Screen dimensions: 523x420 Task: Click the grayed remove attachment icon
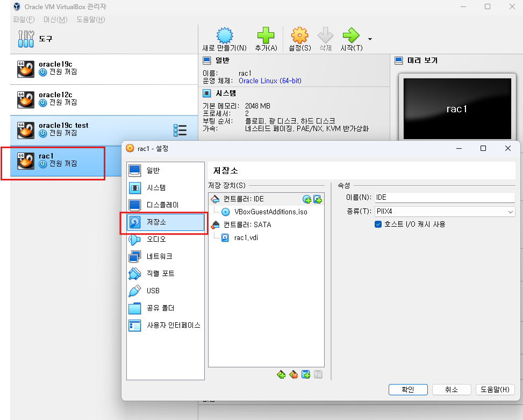pos(318,375)
